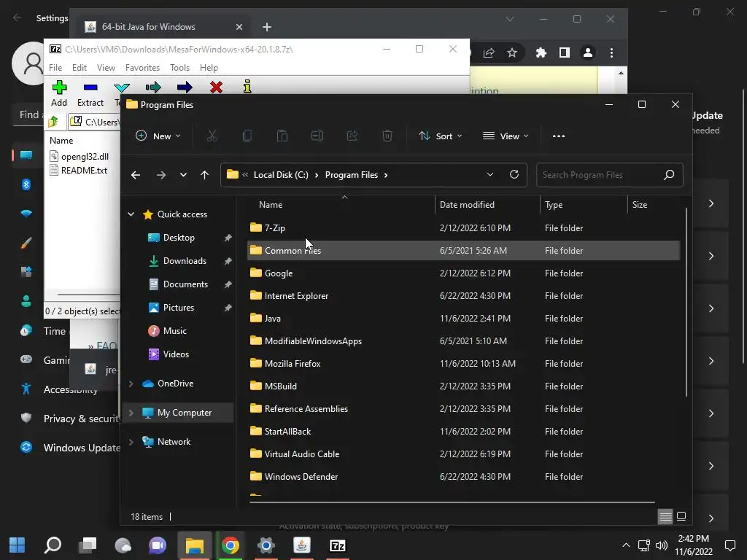Click the Share icon in Explorer toolbar
This screenshot has height=560, width=747.
(x=352, y=136)
